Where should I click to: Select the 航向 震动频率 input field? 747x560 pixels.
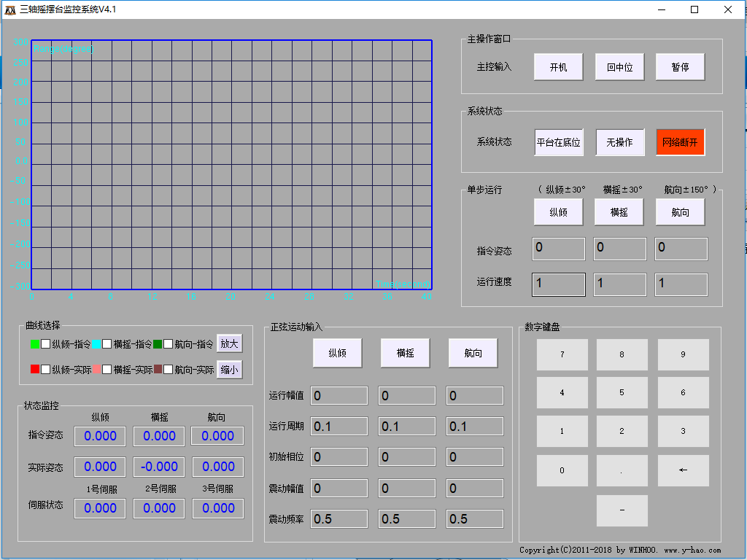[475, 519]
